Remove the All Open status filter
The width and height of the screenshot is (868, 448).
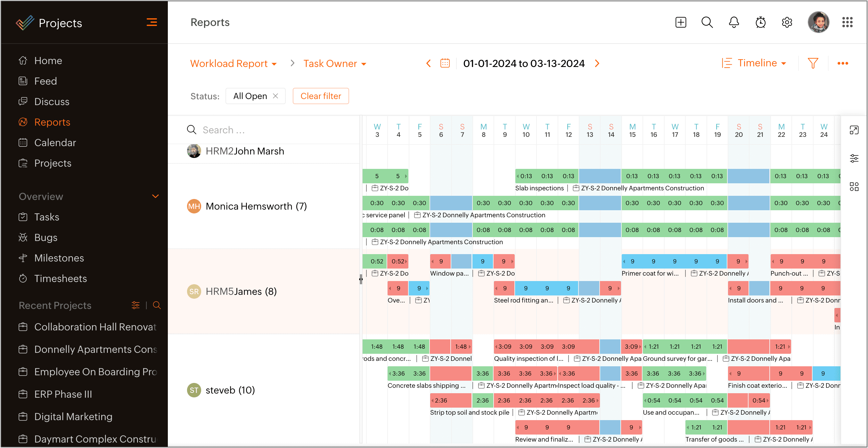275,96
